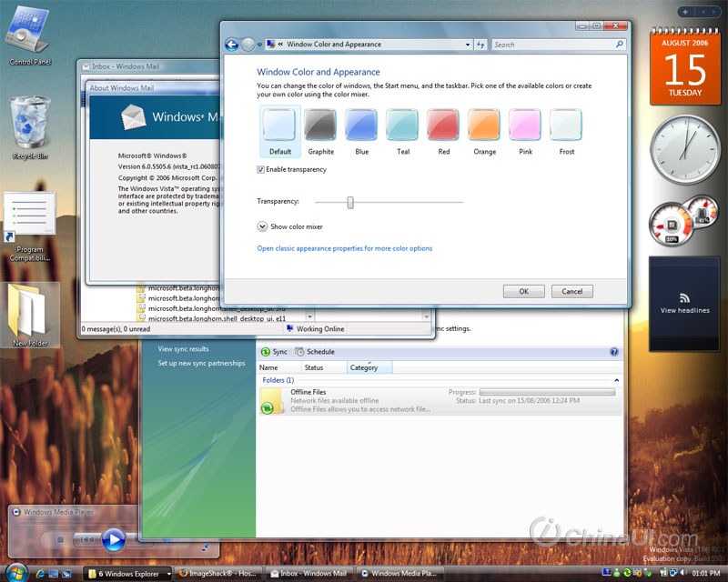Select the Offline Files folder icon

(272, 401)
